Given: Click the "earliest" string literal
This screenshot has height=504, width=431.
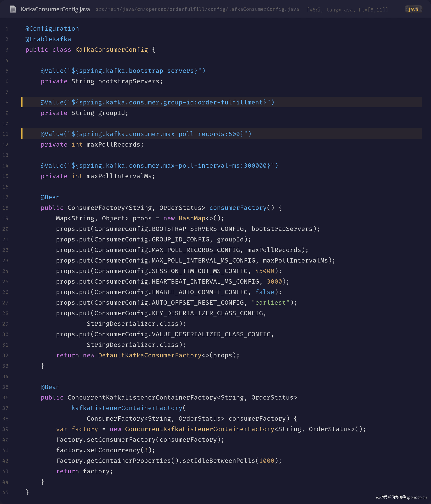Looking at the screenshot, I should click(x=271, y=303).
